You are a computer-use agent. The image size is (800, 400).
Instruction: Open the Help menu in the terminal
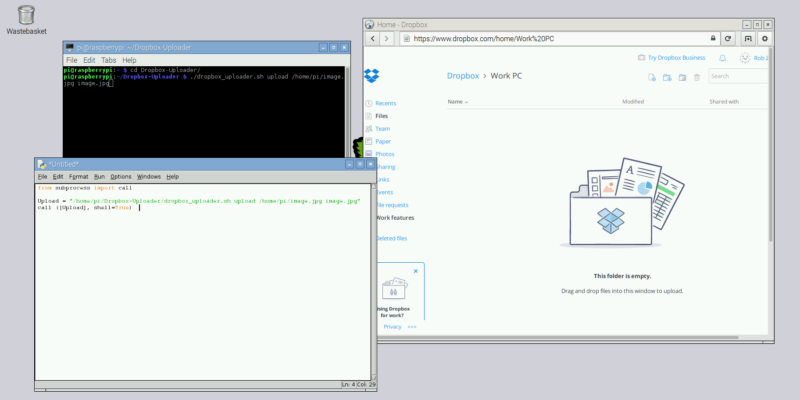tap(129, 60)
